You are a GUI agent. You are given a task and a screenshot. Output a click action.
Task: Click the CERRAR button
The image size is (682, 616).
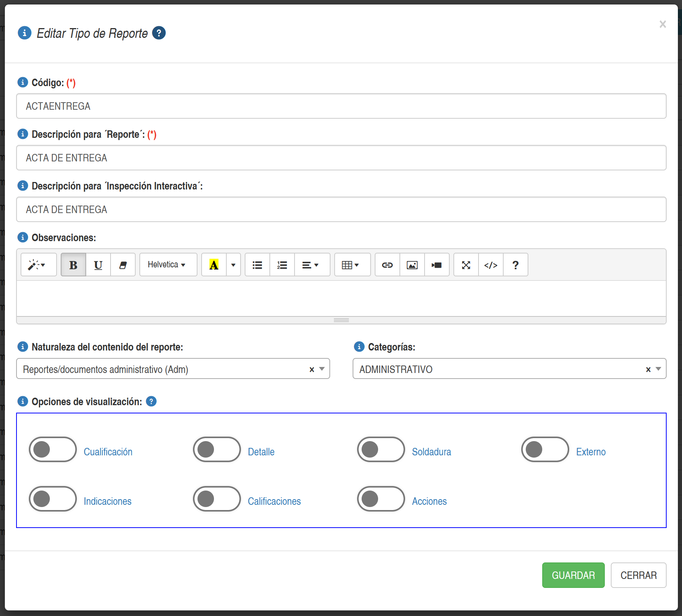[x=638, y=575]
